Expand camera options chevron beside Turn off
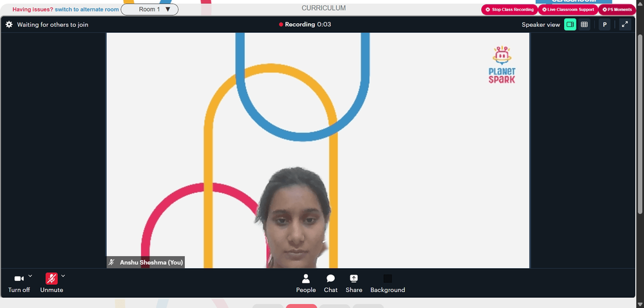The width and height of the screenshot is (644, 308). click(30, 276)
